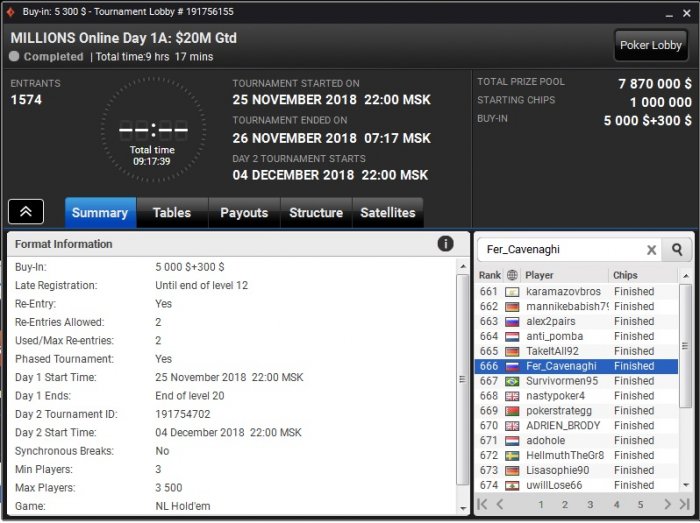The image size is (700, 523).
Task: Click Format Information scrollbar down arrow
Action: pyautogui.click(x=463, y=508)
